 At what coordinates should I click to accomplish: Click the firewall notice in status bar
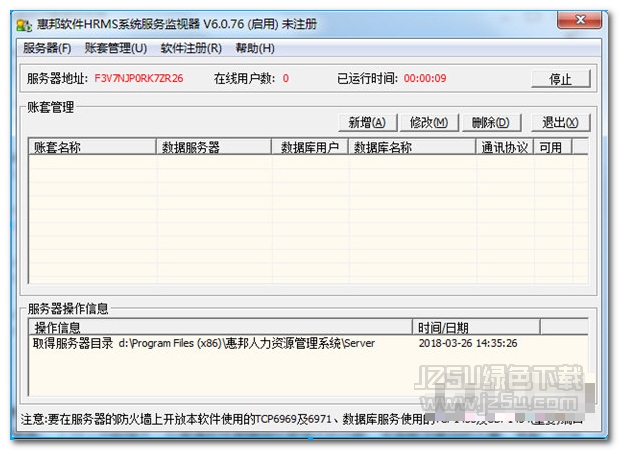click(302, 419)
